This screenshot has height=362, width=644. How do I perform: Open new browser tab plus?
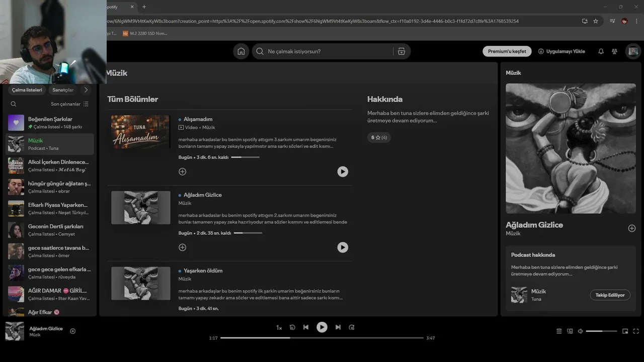tap(144, 7)
